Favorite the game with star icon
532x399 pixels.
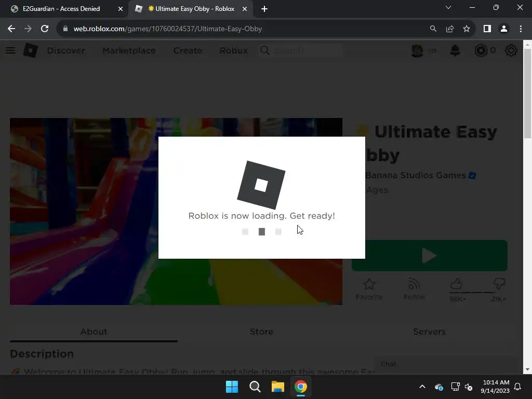[x=369, y=289]
